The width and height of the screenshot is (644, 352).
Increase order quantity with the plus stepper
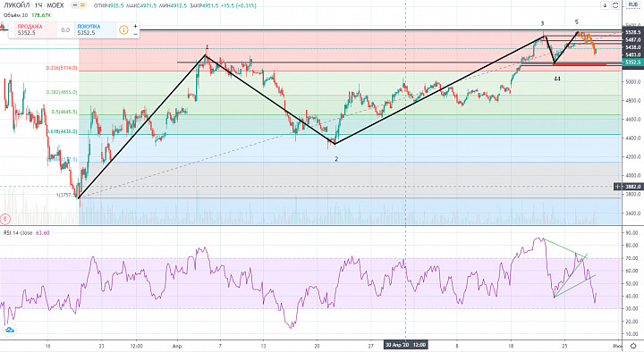[136, 26]
